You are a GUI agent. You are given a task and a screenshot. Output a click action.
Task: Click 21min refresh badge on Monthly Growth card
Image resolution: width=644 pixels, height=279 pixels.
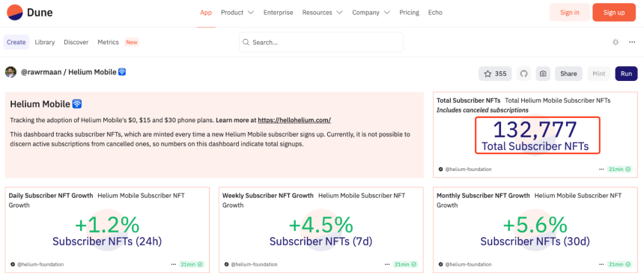click(619, 264)
